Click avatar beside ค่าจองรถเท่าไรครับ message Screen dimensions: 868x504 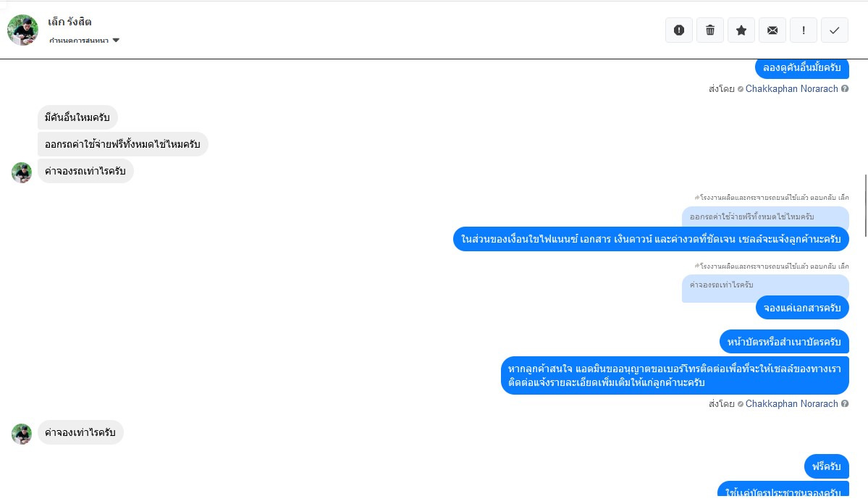tap(22, 172)
